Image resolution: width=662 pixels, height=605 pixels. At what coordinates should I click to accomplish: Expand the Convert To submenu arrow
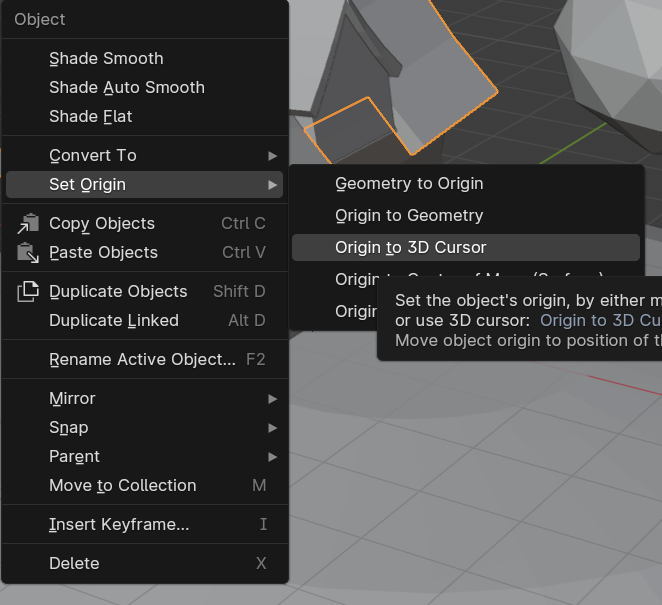click(273, 156)
